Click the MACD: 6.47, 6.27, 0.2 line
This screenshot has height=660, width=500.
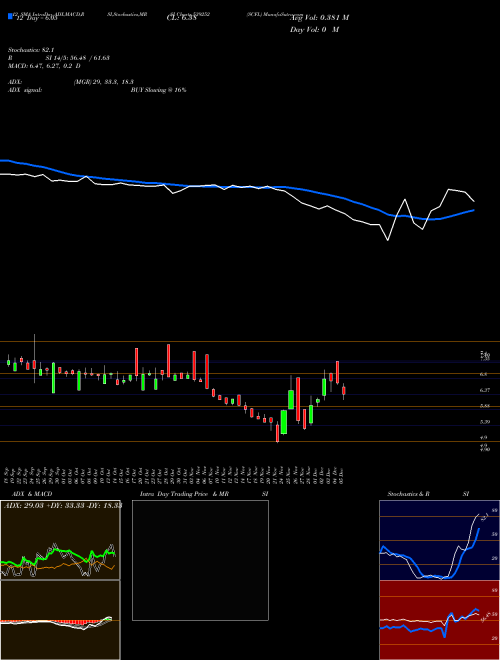tap(44, 66)
